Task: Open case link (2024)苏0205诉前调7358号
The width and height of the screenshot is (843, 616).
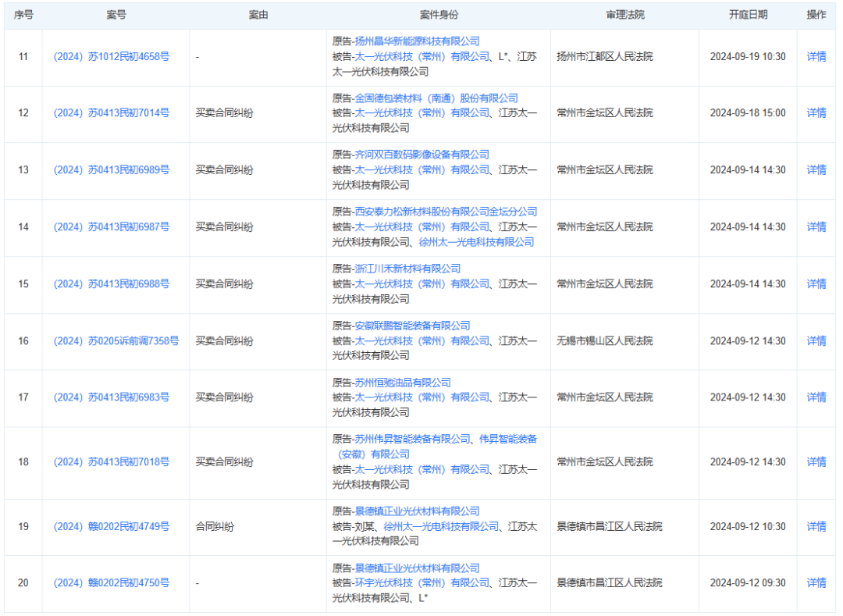Action: click(x=116, y=341)
